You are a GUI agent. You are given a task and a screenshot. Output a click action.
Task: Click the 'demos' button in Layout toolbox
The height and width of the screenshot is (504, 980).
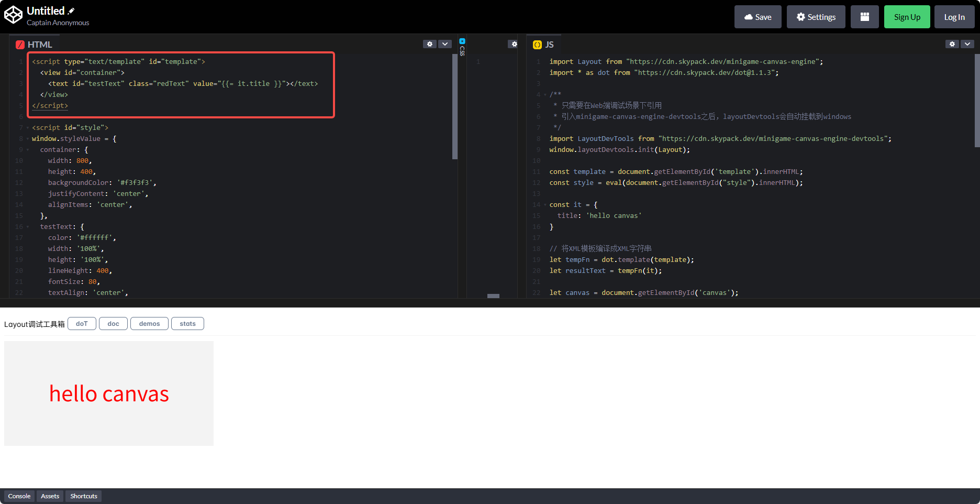pos(149,324)
